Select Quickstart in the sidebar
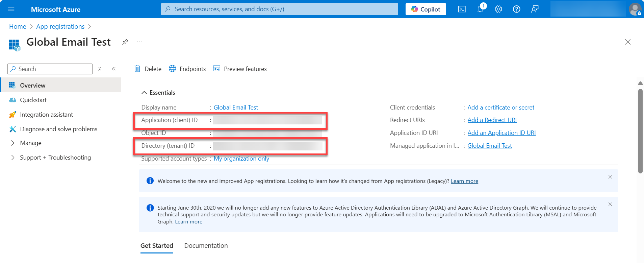 tap(33, 100)
